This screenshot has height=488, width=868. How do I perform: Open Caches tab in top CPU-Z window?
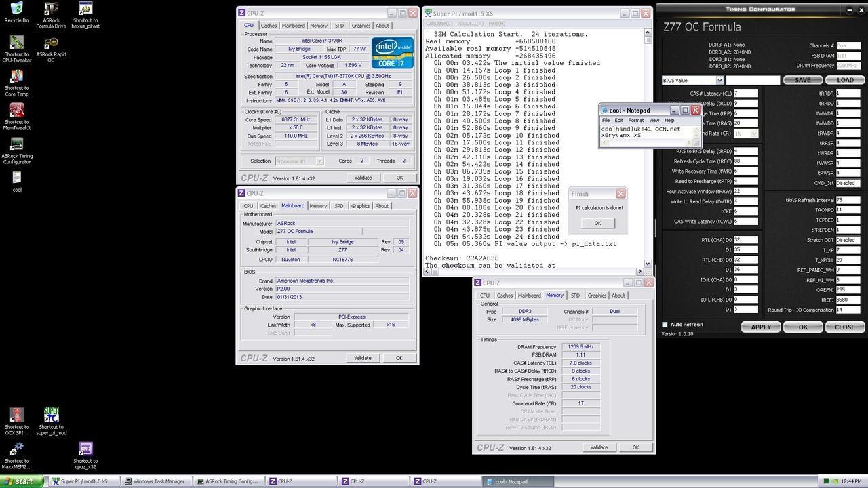pos(269,26)
